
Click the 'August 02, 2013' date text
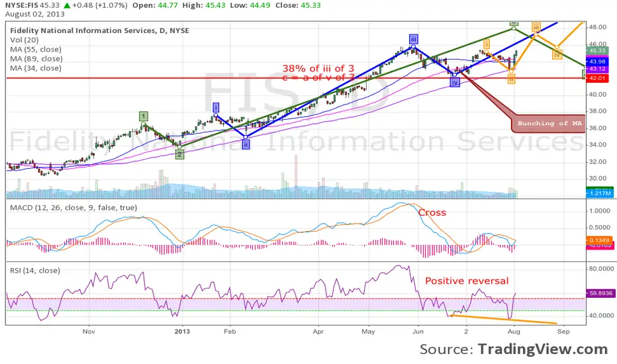pyautogui.click(x=34, y=14)
